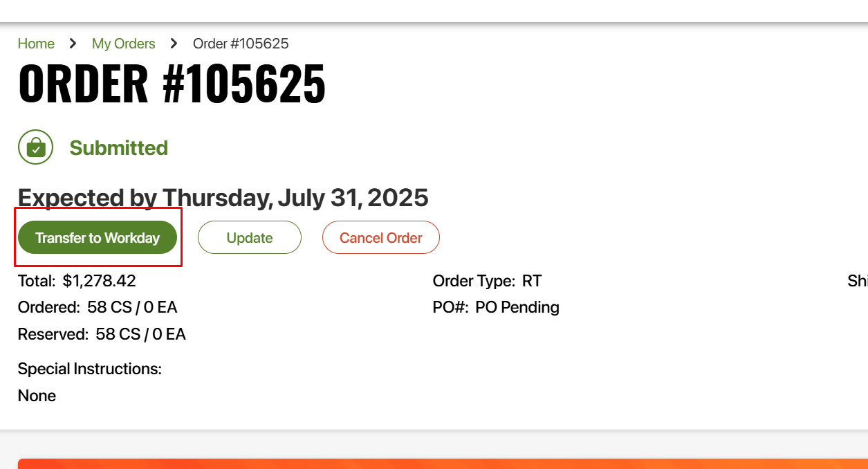Open the Home breadcrumb link
The height and width of the screenshot is (469, 868).
coord(36,44)
